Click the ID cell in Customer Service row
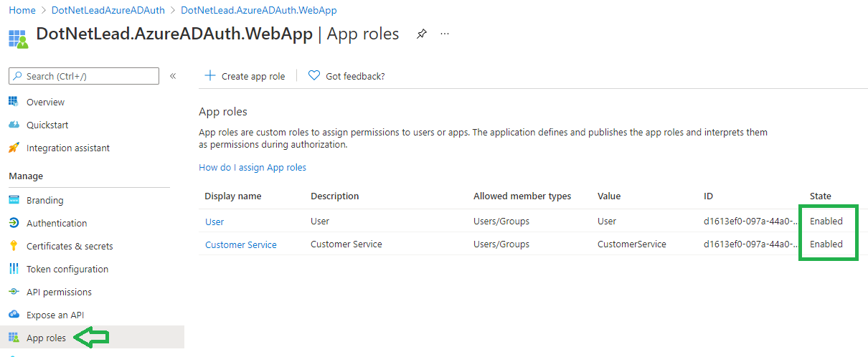This screenshot has height=357, width=868. (x=750, y=244)
